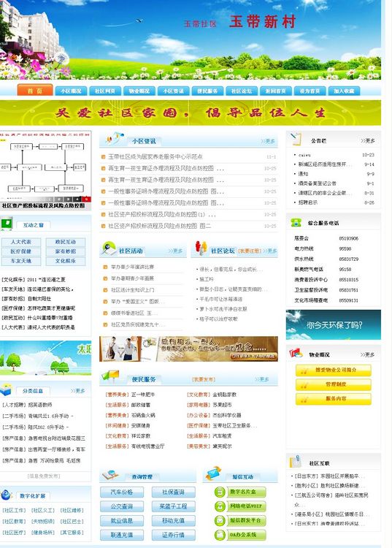
Task: Click the 公告栏 notepad icon
Action: (296, 139)
